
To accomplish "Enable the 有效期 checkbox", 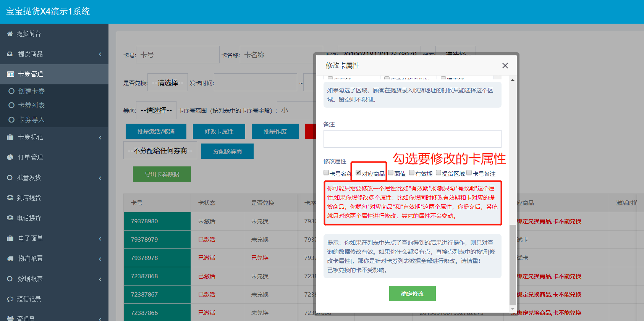I will click(412, 173).
